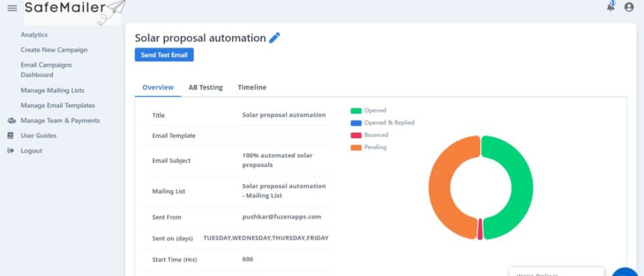
Task: Click the 'Email Subject' row label
Action: (x=172, y=160)
